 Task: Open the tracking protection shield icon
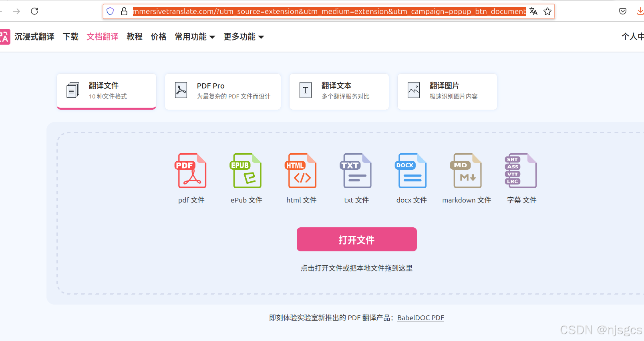[x=111, y=11]
